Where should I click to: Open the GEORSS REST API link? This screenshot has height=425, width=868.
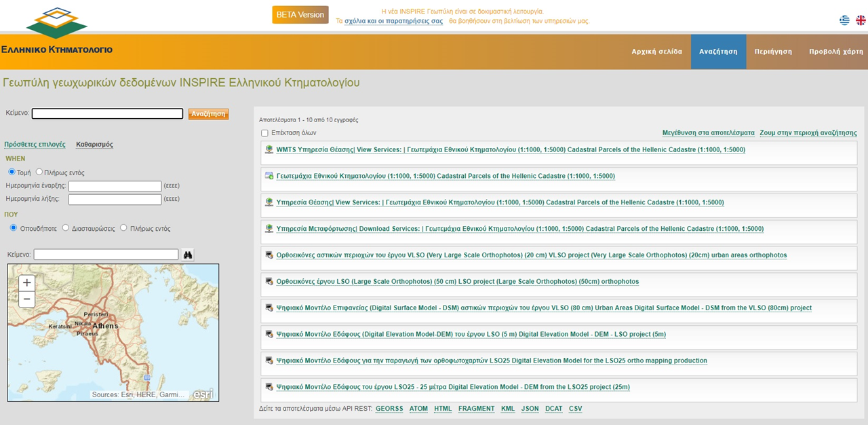pos(389,409)
